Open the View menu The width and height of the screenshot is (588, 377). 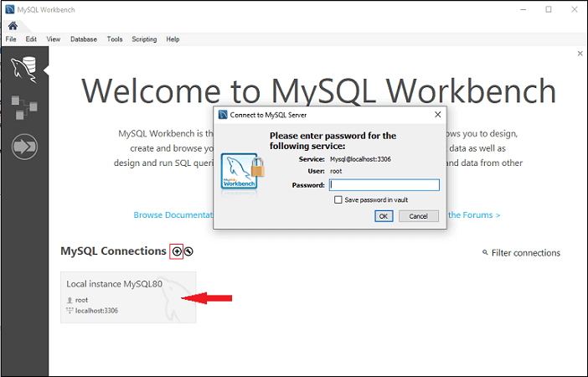54,39
